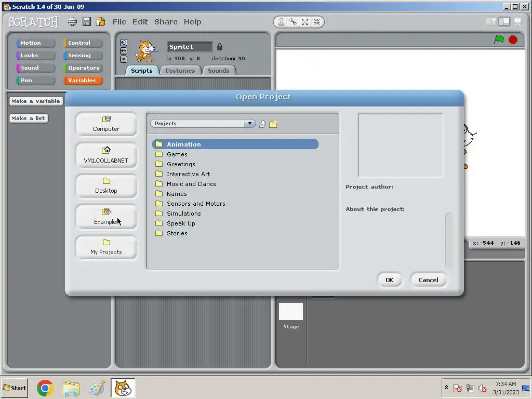Click the project preview thumbnail area
This screenshot has width=532, height=399.
[401, 145]
